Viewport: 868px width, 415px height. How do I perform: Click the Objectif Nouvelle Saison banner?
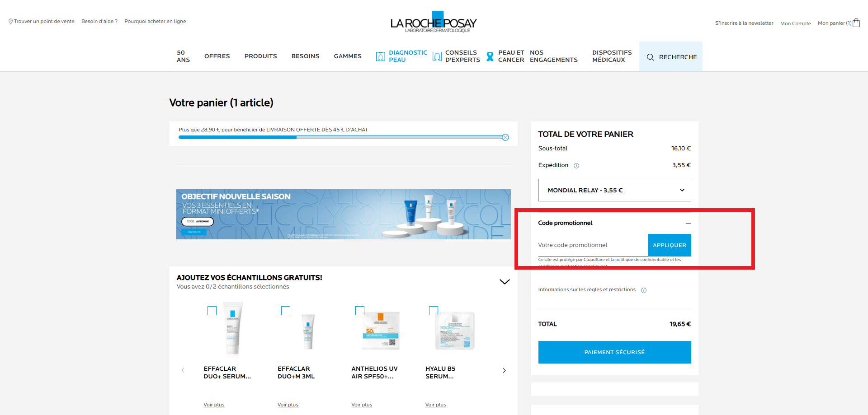[344, 214]
